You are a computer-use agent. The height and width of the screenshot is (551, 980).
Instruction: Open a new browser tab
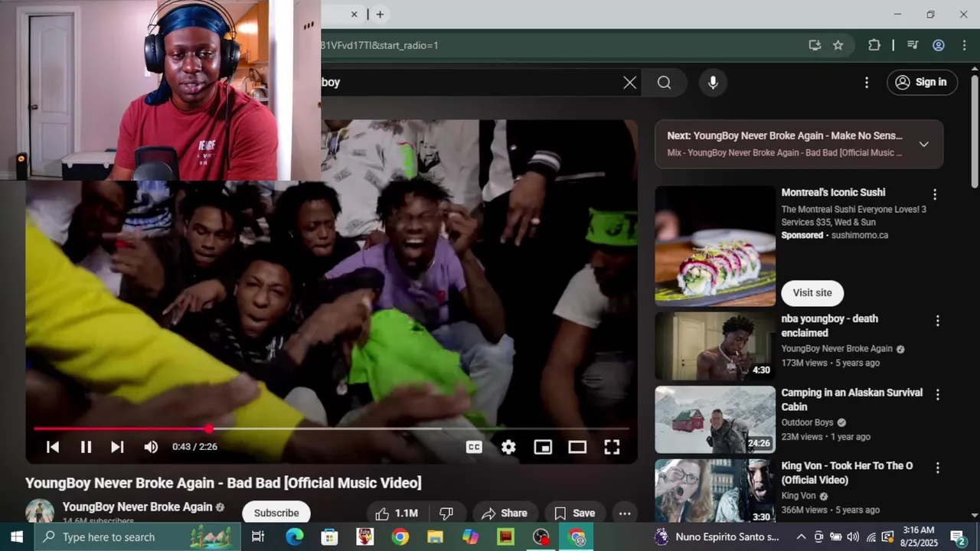[380, 14]
